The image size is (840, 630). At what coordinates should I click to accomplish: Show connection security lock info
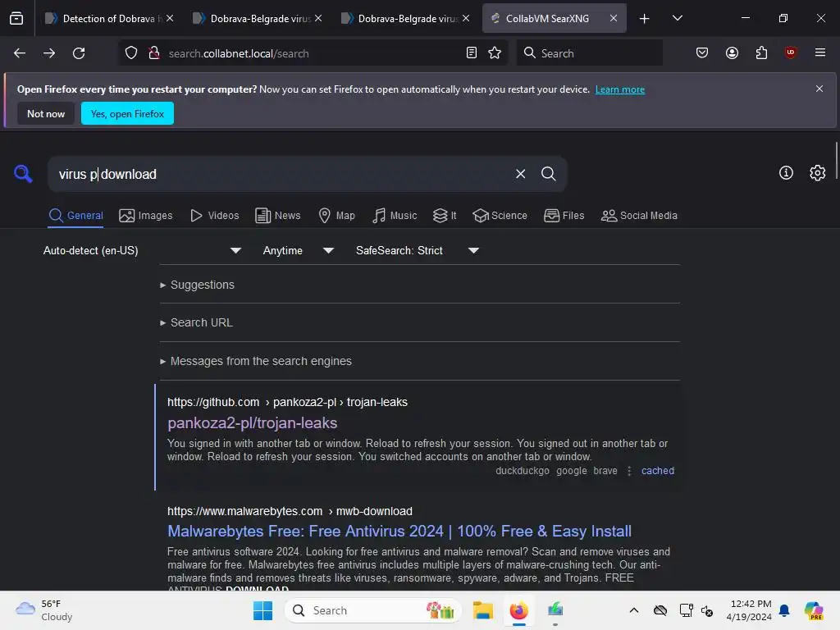tap(154, 53)
